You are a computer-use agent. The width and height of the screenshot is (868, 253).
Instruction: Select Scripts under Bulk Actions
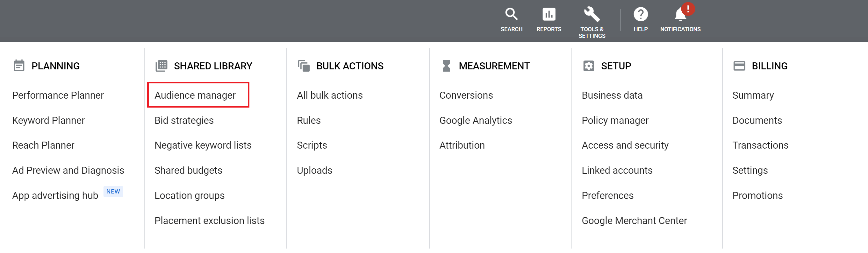(312, 145)
